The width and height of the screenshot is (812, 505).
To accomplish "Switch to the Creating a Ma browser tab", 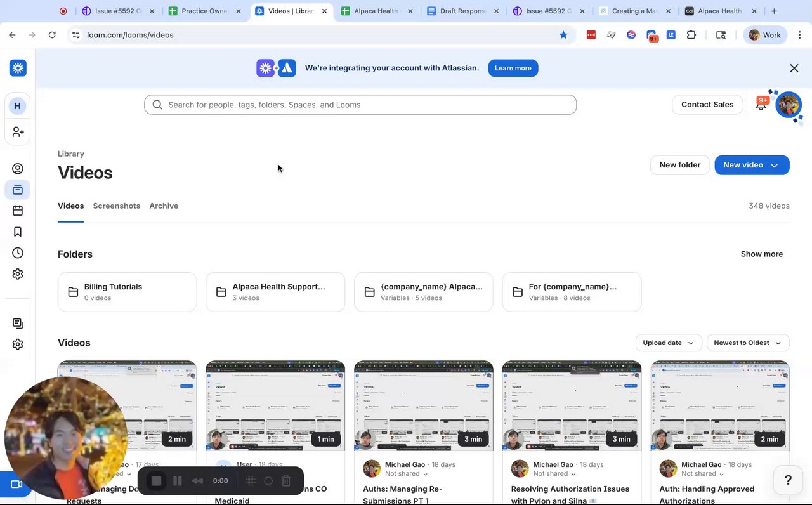I will [x=635, y=11].
